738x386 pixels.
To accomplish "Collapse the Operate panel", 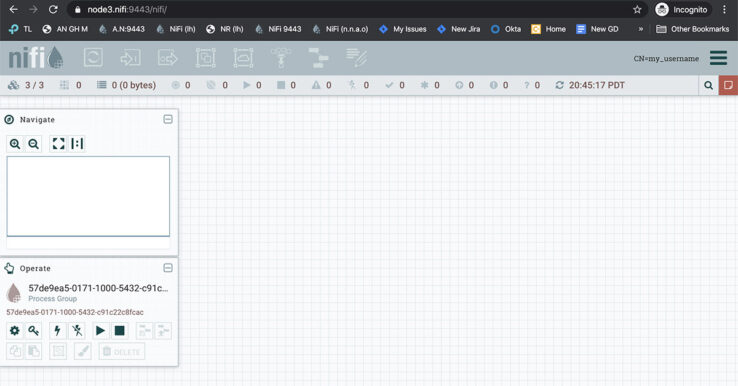I will click(x=168, y=268).
